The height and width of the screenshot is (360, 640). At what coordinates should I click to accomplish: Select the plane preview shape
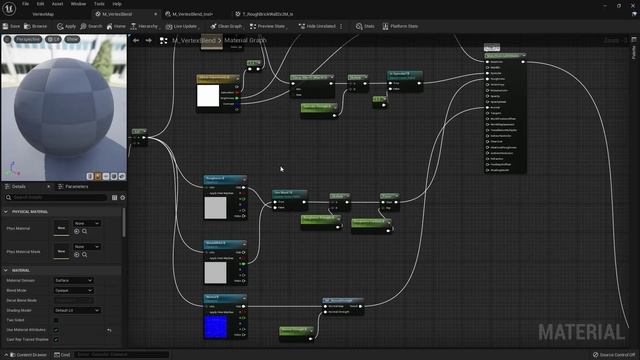pos(106,176)
